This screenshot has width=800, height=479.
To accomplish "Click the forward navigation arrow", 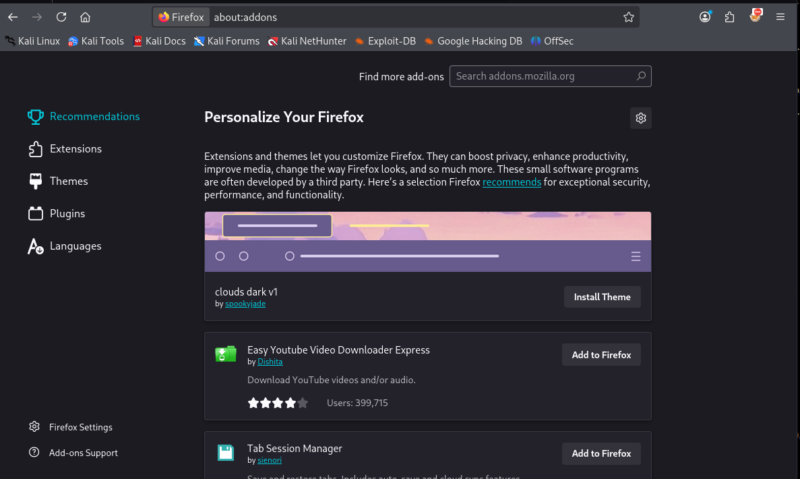I will click(x=37, y=17).
